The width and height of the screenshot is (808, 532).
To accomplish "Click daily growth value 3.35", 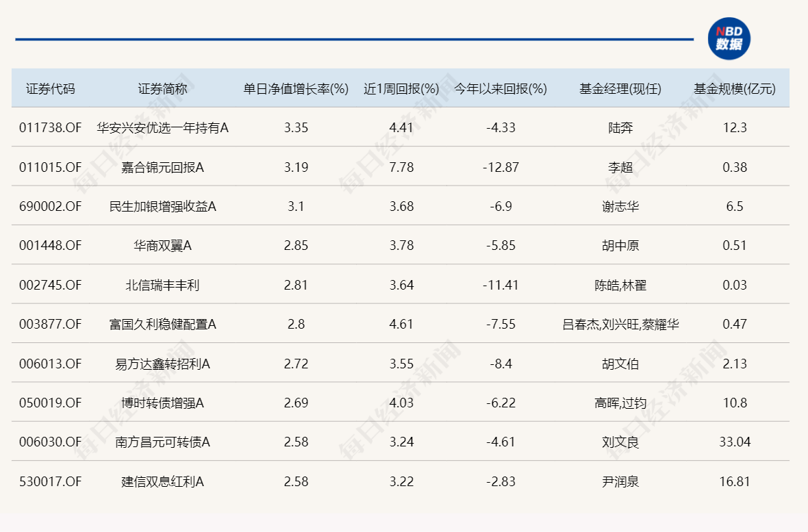I will pyautogui.click(x=296, y=127).
